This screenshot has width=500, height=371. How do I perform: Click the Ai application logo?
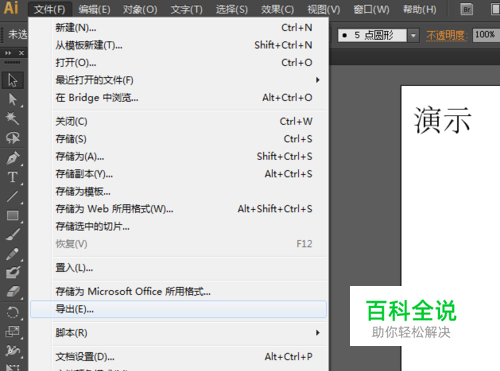coord(11,8)
